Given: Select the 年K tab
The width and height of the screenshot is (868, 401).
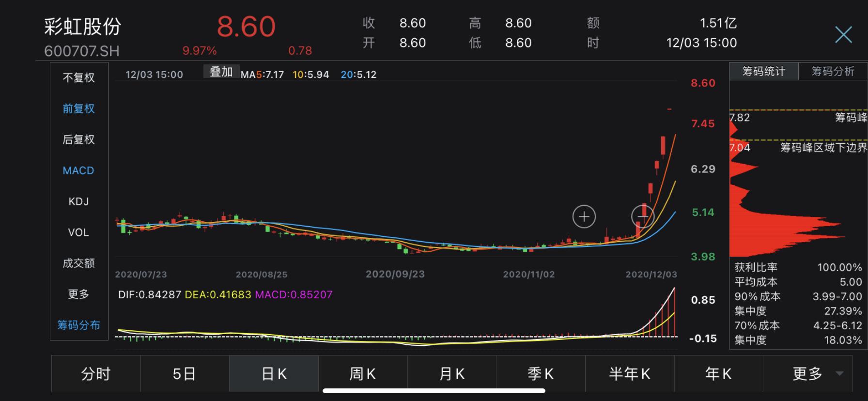Looking at the screenshot, I should pos(718,373).
